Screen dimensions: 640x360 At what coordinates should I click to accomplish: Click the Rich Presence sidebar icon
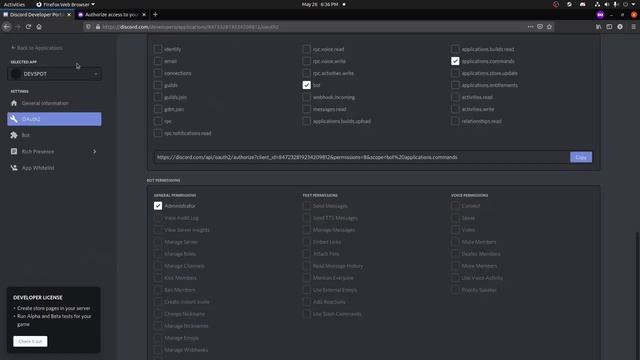[x=14, y=151]
